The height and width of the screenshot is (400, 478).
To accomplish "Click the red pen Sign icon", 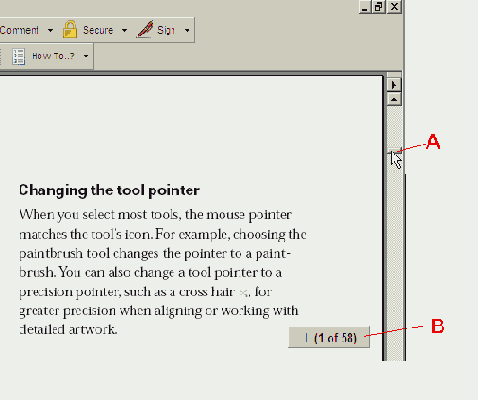I will (145, 29).
